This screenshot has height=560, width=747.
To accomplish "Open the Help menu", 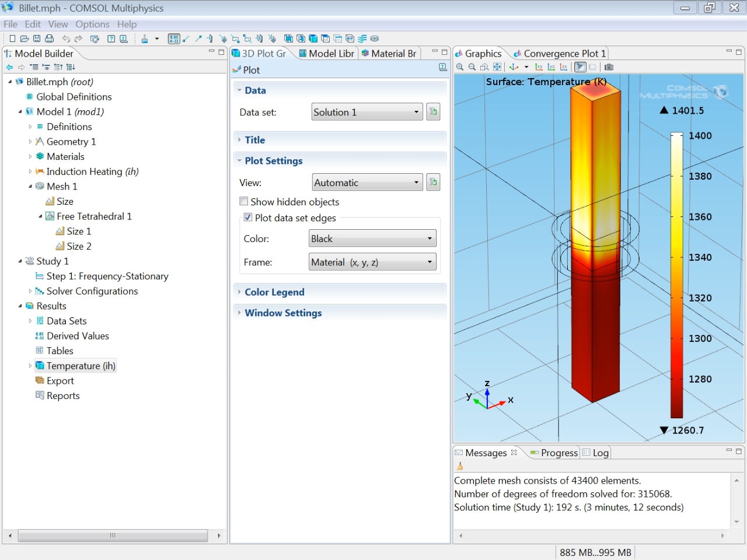I will 127,24.
